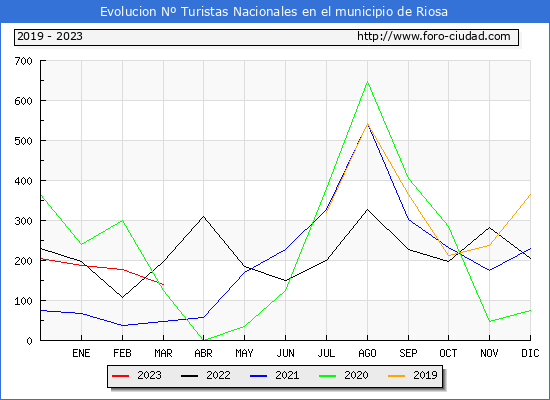Click the blue 2021 low point at NOV
550x400 pixels.
[489, 270]
